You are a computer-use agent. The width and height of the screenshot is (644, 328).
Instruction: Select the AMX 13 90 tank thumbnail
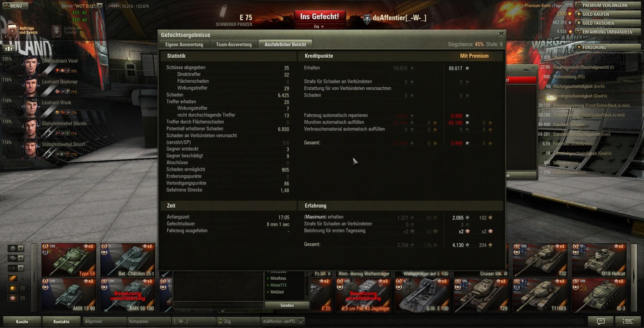(x=69, y=295)
